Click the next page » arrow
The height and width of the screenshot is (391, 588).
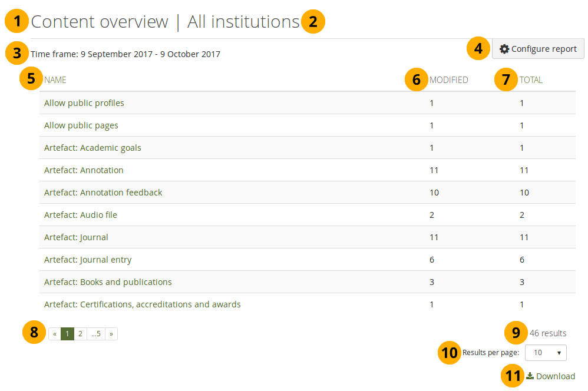click(x=111, y=334)
